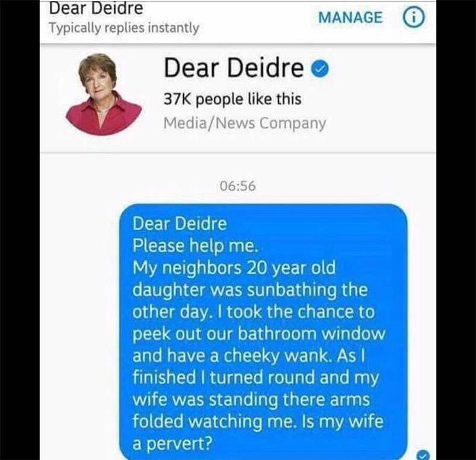Click 'daughter was sunbathing the' line

[x=250, y=290]
